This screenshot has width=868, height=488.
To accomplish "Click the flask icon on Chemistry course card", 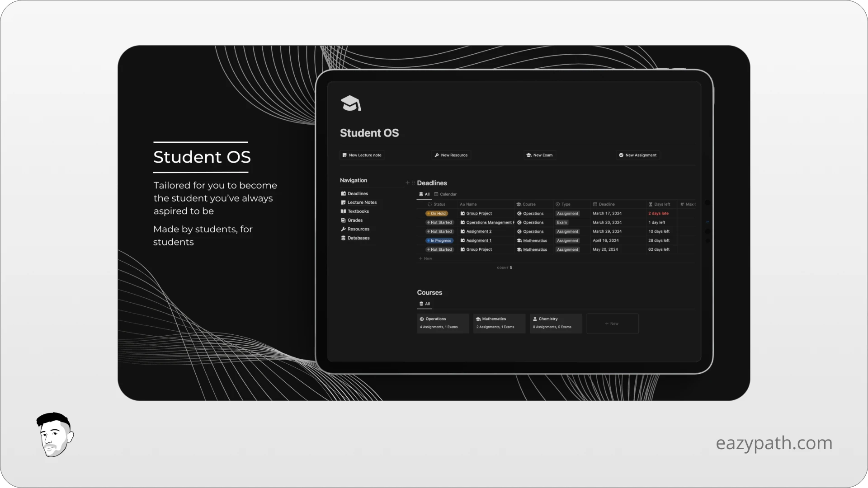I will point(535,319).
